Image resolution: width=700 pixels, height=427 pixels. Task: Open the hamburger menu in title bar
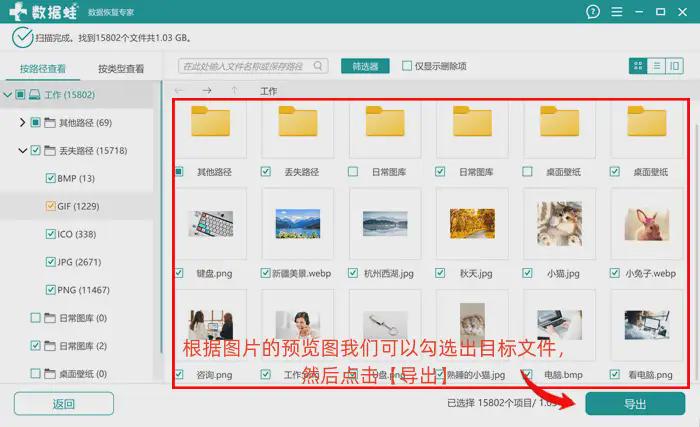click(x=620, y=12)
